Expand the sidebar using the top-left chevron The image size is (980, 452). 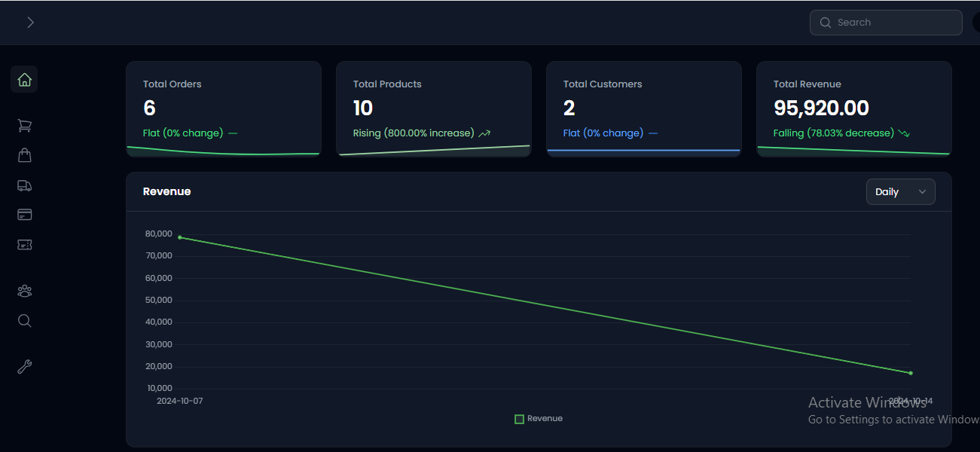(30, 23)
